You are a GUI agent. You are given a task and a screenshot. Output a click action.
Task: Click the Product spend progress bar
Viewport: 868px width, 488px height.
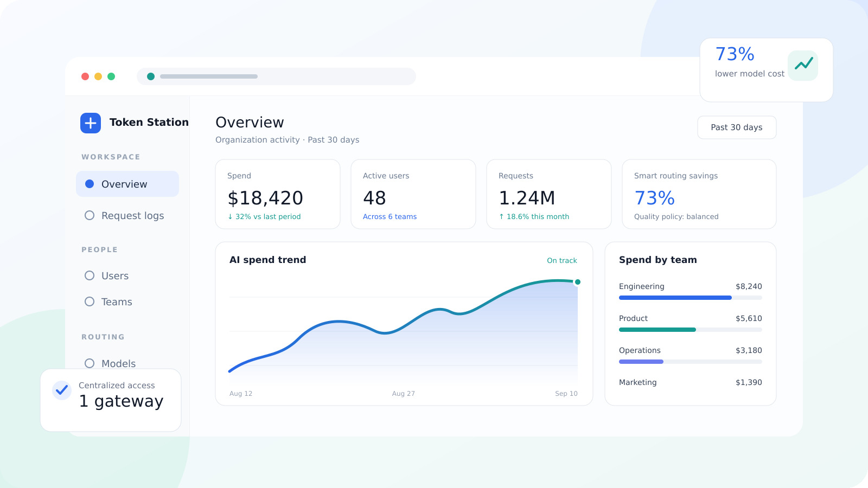691,330
